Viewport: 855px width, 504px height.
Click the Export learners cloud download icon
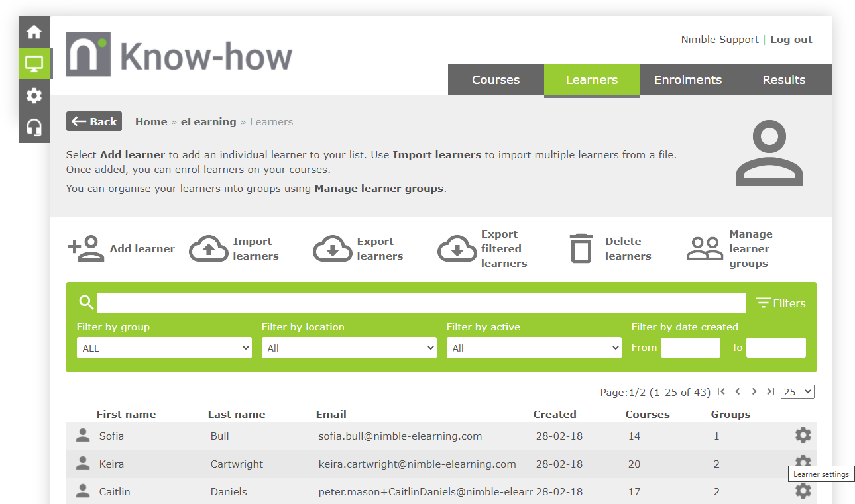pos(333,249)
